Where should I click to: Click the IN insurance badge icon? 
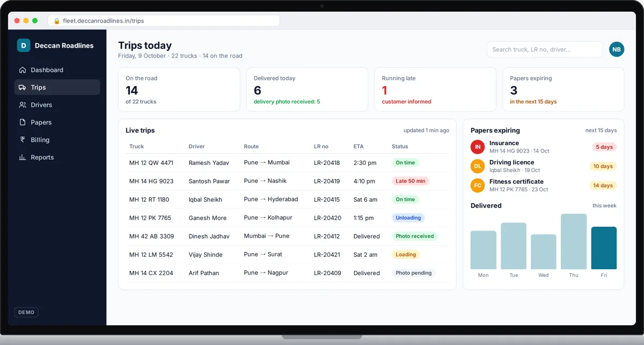tap(478, 147)
